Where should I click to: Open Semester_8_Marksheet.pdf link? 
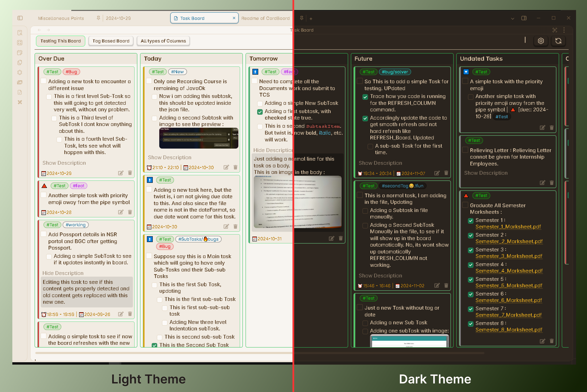509,330
